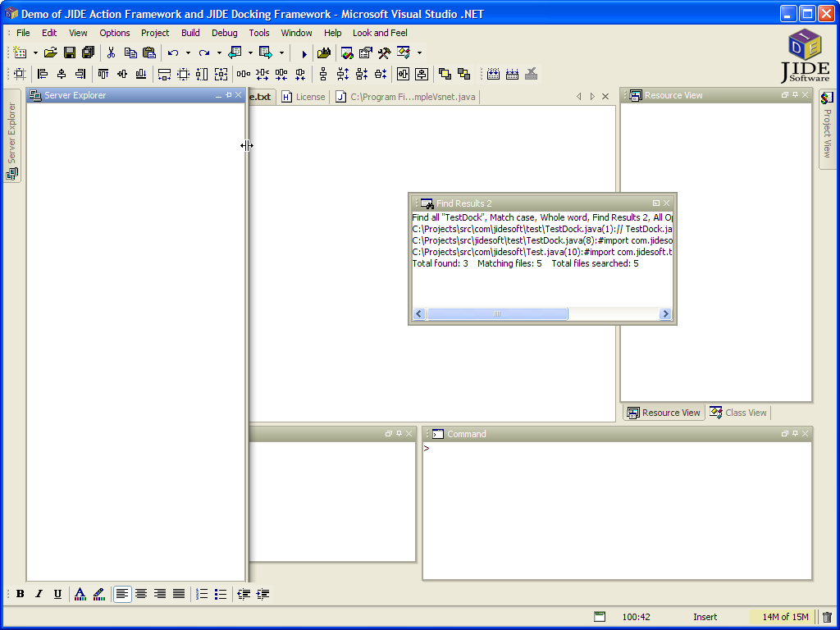Screen dimensions: 840x630
Task: Cut selection with the scissors icon
Action: 111,52
